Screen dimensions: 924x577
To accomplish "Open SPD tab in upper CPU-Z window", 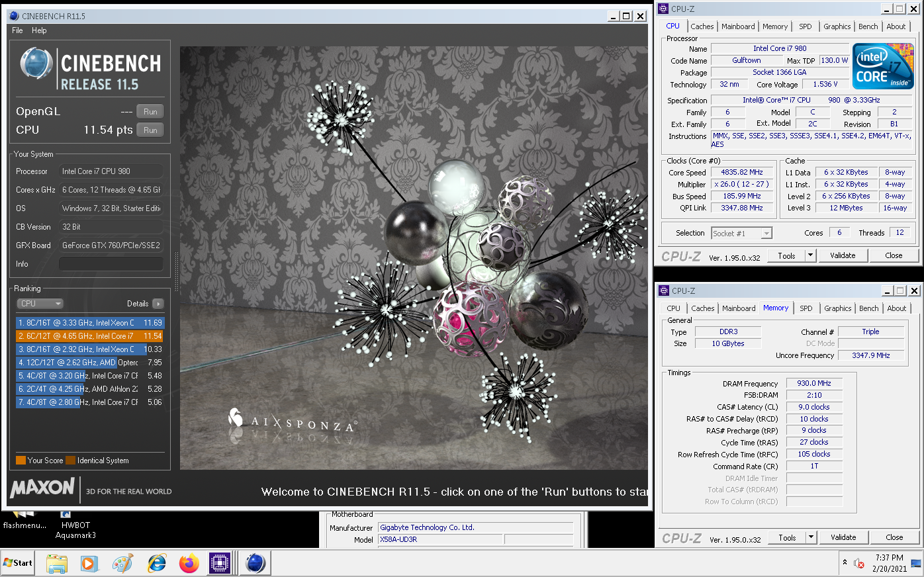I will point(806,26).
